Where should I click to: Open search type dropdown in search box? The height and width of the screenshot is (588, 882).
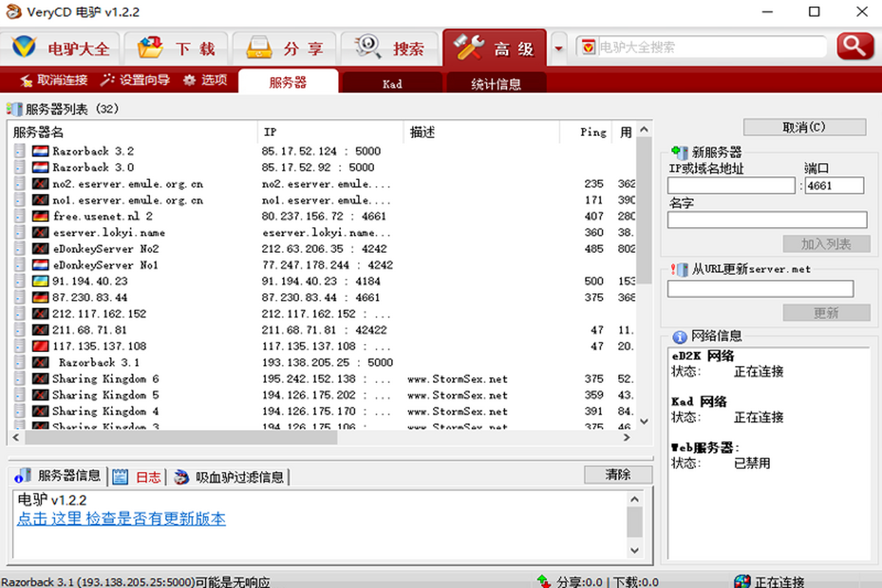588,47
